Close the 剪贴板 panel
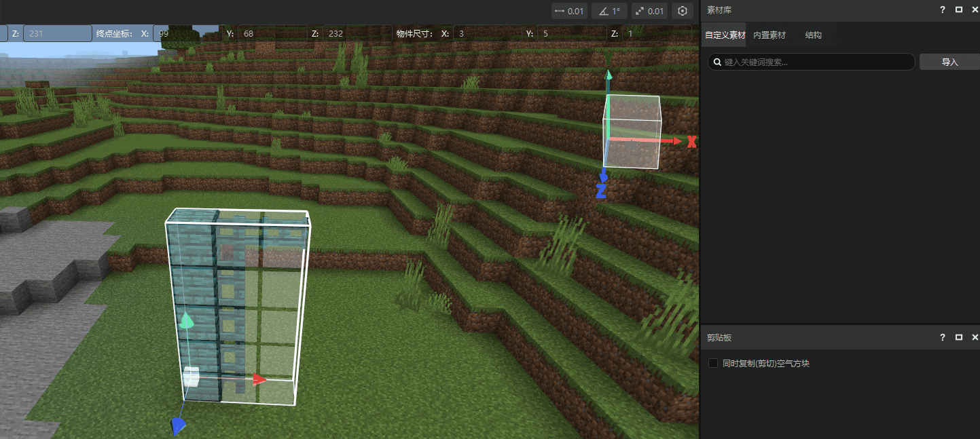This screenshot has height=439, width=980. (x=974, y=337)
